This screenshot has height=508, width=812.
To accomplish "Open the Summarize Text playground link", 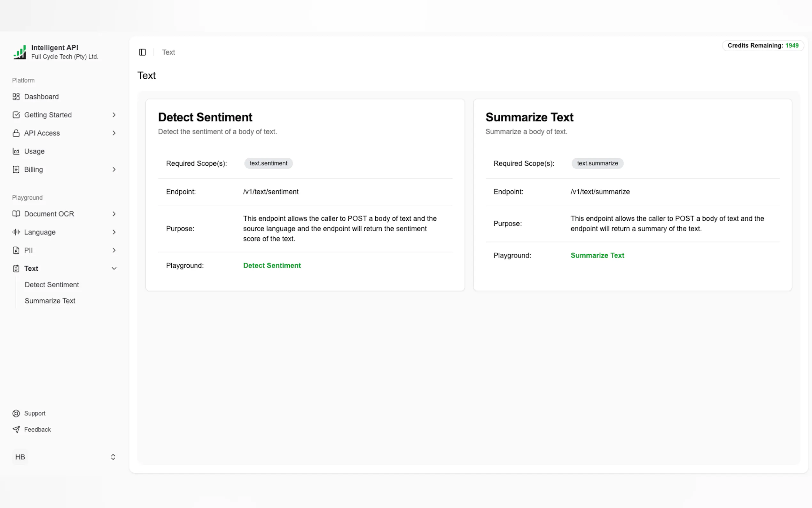I will point(597,255).
